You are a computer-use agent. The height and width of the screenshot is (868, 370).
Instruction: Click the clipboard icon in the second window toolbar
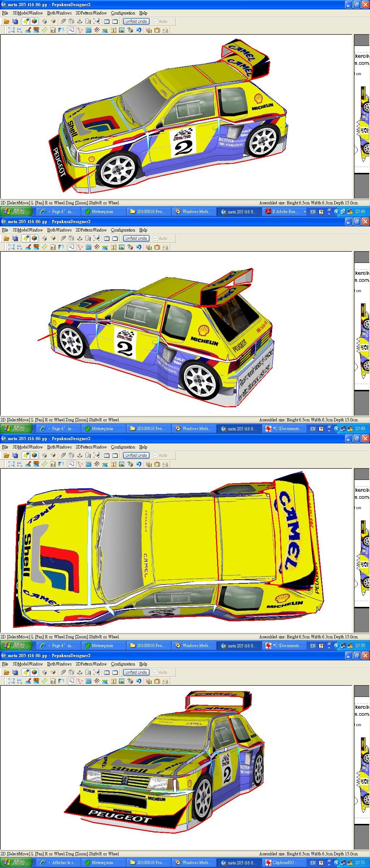click(x=157, y=247)
